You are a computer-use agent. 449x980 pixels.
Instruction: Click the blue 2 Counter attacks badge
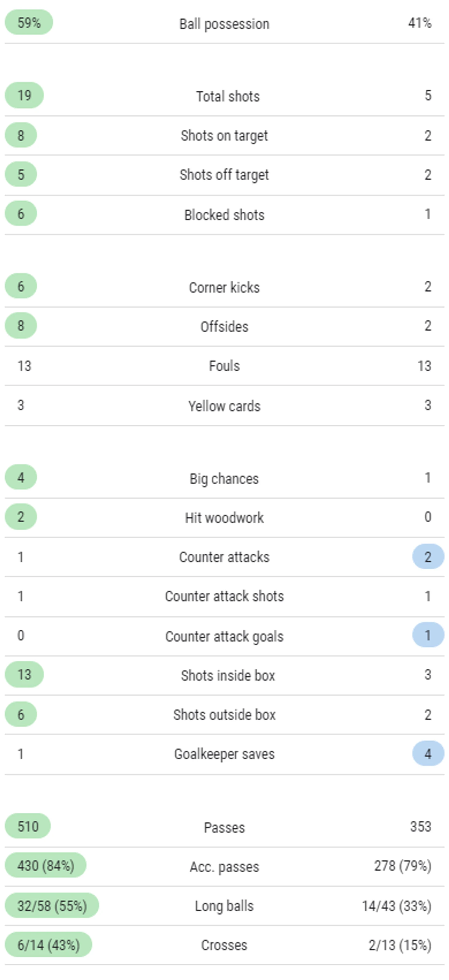(428, 556)
